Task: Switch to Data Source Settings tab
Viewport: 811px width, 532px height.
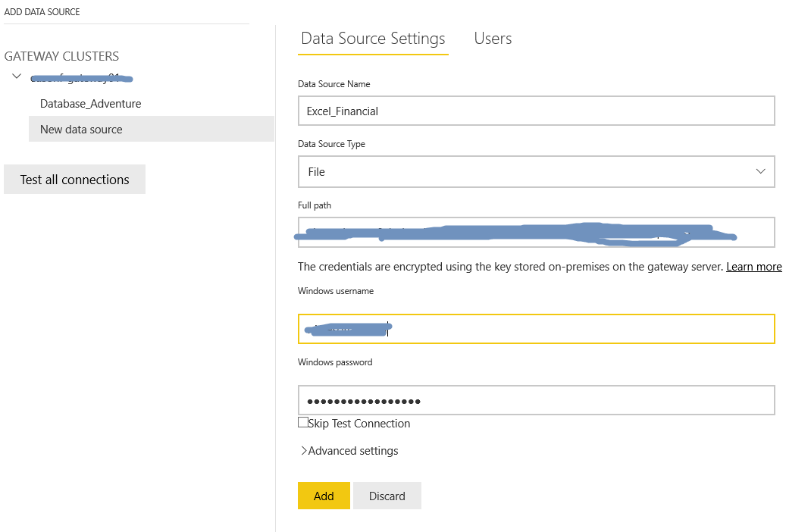Action: click(x=373, y=39)
